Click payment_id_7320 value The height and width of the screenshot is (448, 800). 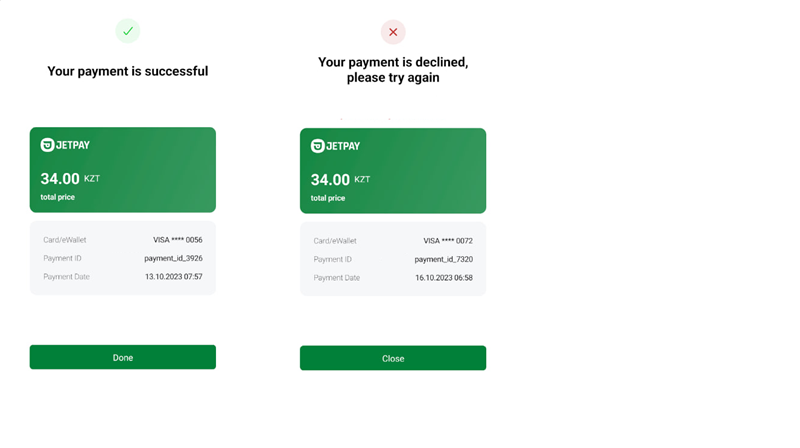(444, 259)
